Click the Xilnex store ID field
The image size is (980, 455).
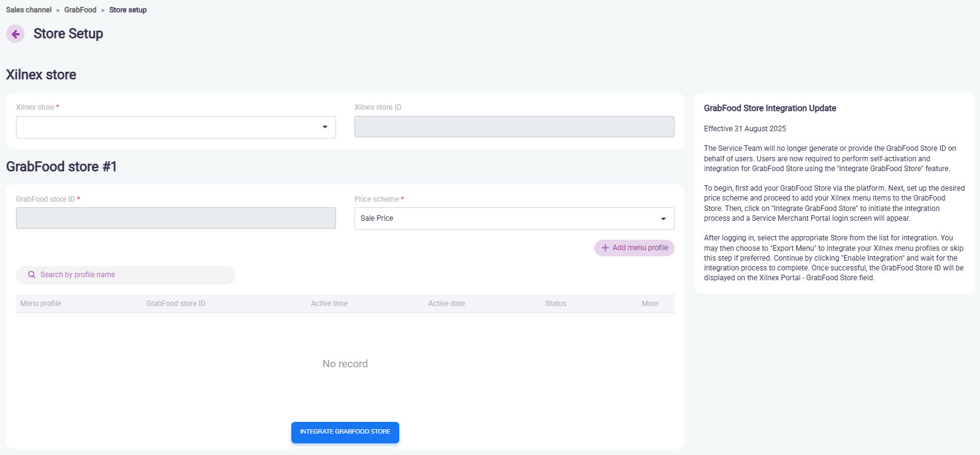[514, 127]
